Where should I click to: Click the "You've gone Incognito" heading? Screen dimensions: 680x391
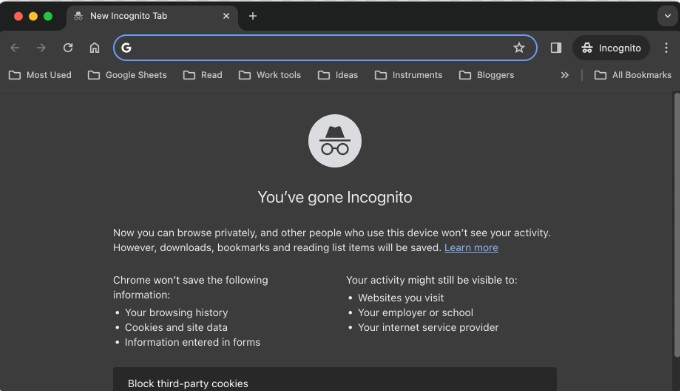[x=335, y=197]
